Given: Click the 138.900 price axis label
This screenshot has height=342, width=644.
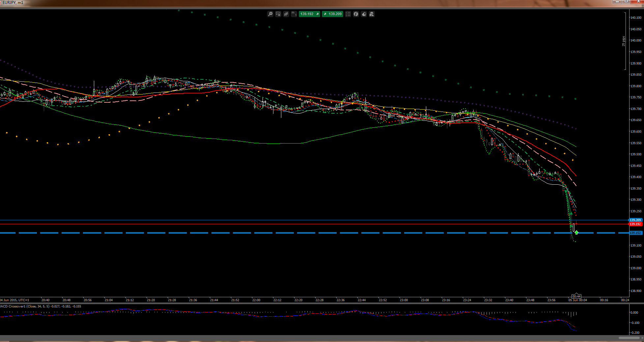Looking at the screenshot, I should (x=636, y=291).
